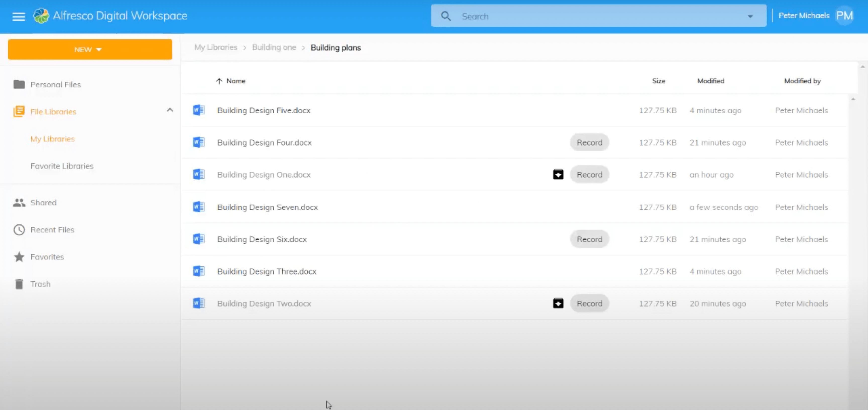
Task: Click Record badge on Building Design Six
Action: pos(589,239)
